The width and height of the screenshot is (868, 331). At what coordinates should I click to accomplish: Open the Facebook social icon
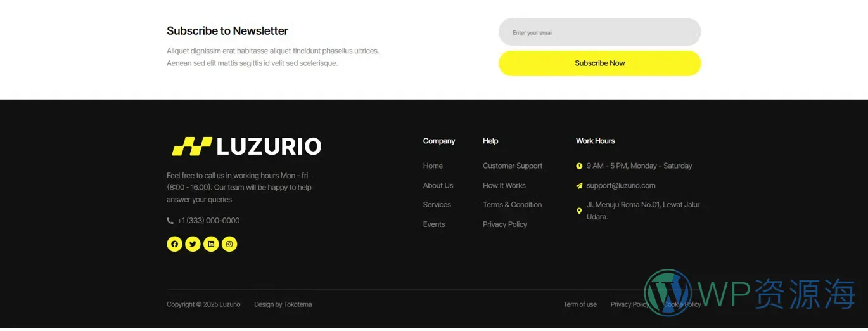tap(174, 244)
